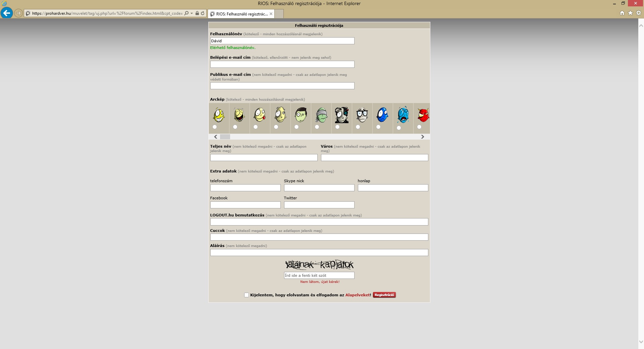Click the yellow face with tongue avatar

click(260, 115)
